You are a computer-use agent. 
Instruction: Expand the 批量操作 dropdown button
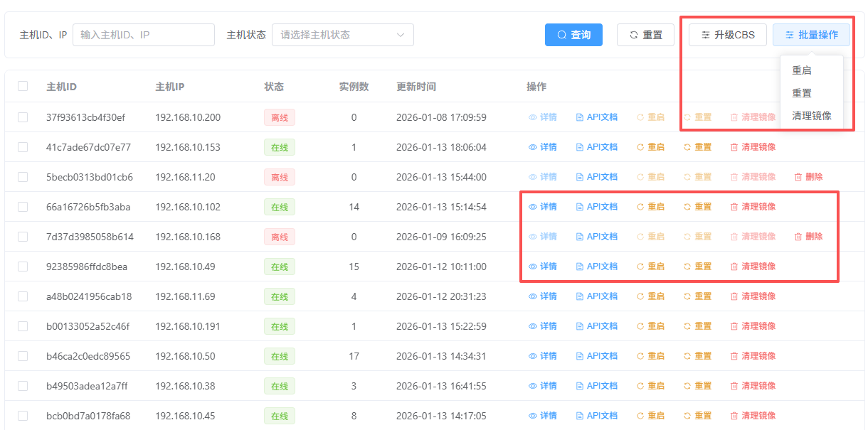click(811, 35)
